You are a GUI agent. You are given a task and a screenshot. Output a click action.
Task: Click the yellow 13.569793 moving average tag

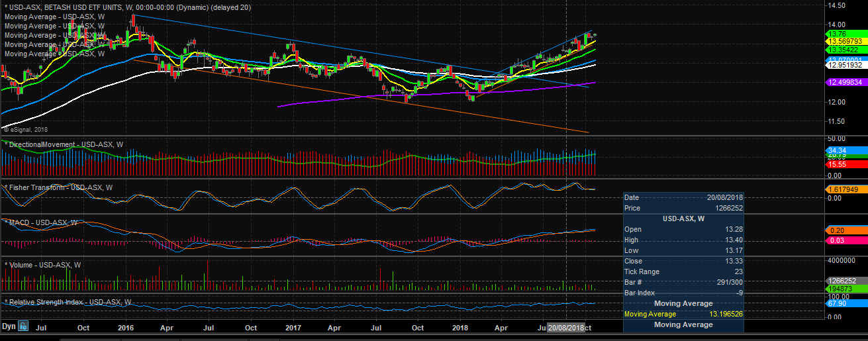846,42
